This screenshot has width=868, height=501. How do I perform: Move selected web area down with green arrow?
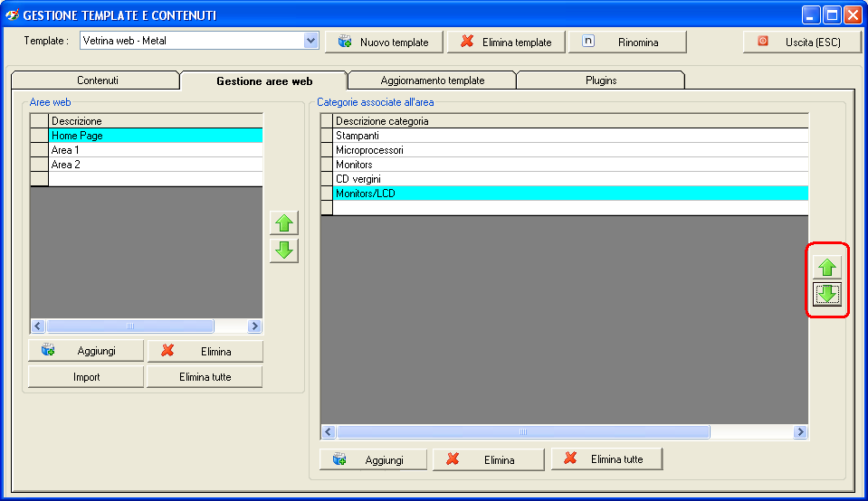284,250
